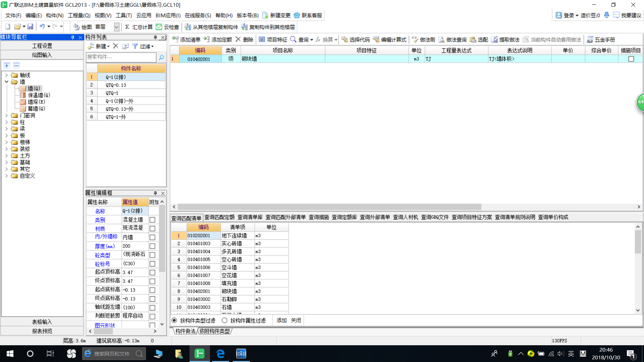The height and width of the screenshot is (362, 644).
Task: Run 云检查 cloud check
Action: tap(168, 27)
